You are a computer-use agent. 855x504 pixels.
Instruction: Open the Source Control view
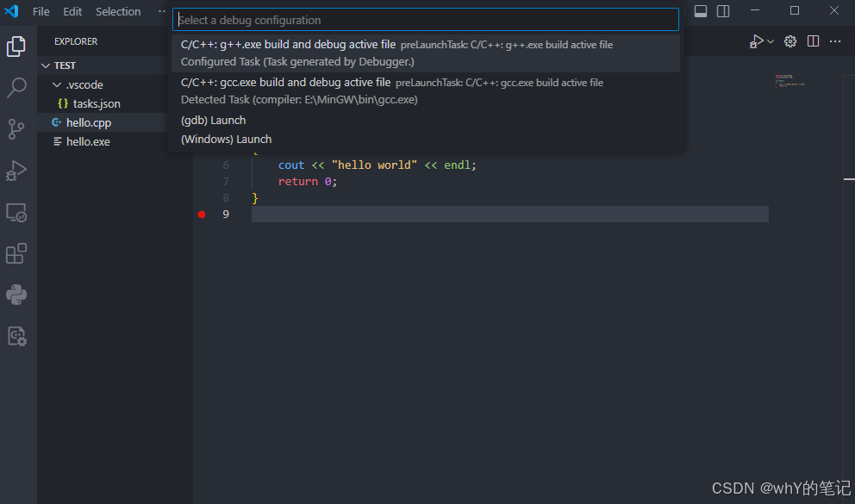tap(16, 129)
